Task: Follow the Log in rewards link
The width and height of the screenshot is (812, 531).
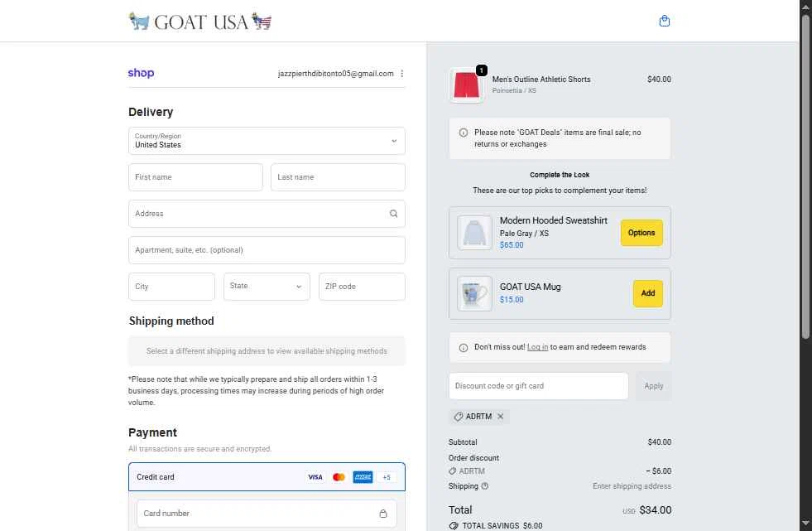Action: tap(537, 347)
